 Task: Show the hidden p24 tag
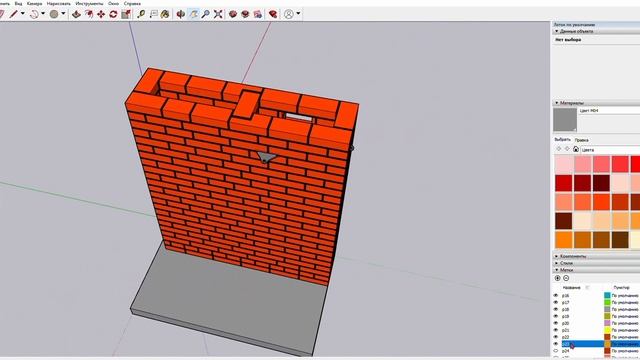pyautogui.click(x=556, y=351)
